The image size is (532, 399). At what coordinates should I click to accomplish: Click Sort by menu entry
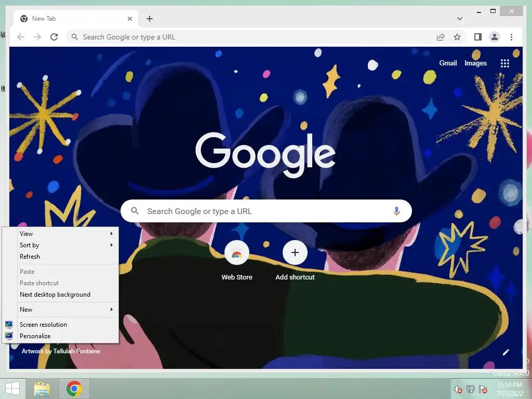61,245
